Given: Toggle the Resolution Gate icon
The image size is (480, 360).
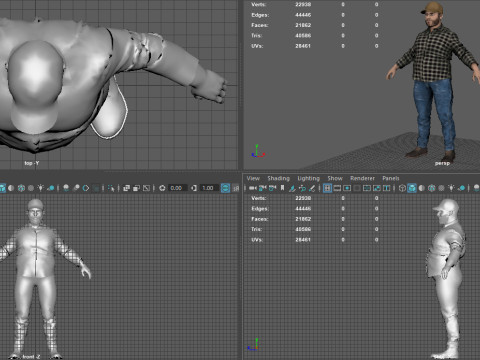Looking at the screenshot, I should coord(347,188).
